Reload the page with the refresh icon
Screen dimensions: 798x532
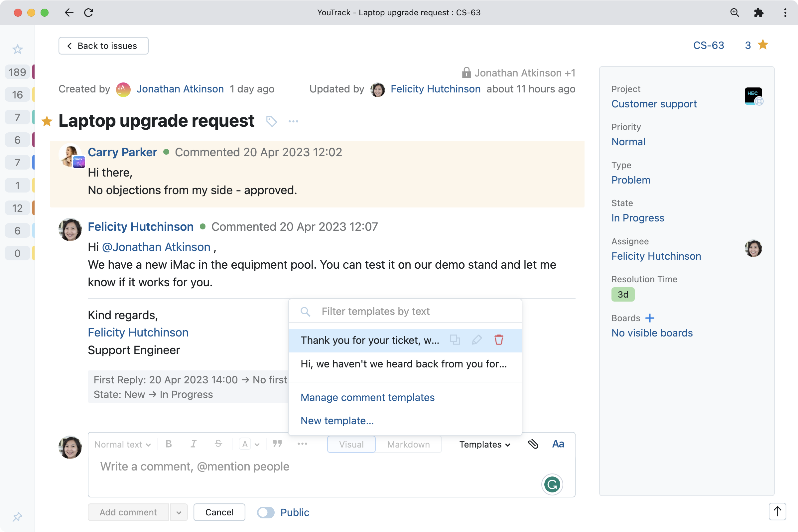88,13
